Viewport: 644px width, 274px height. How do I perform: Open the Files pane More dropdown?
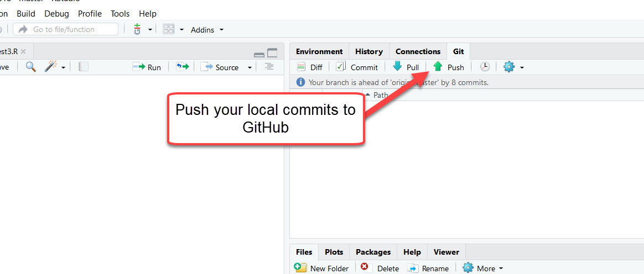483,268
